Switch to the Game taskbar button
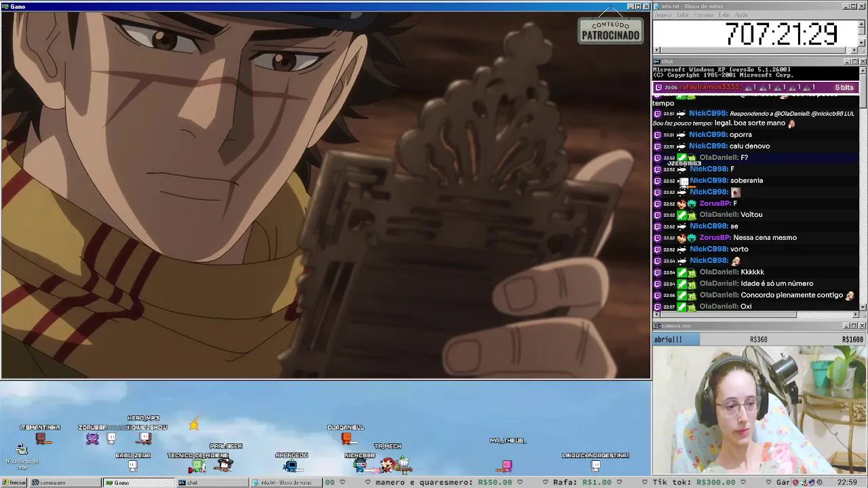868x488 pixels. pyautogui.click(x=139, y=483)
